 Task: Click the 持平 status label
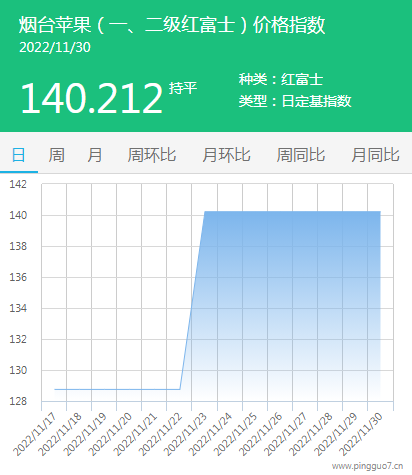point(183,88)
